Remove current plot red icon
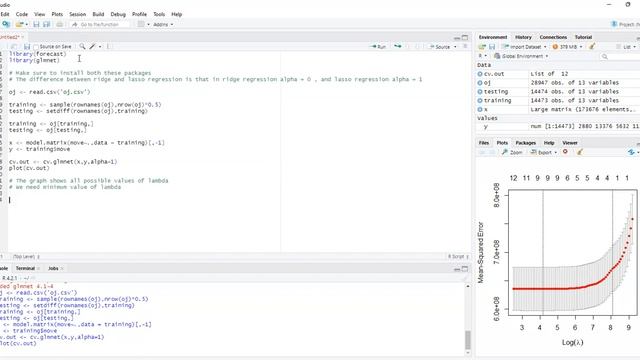 565,152
